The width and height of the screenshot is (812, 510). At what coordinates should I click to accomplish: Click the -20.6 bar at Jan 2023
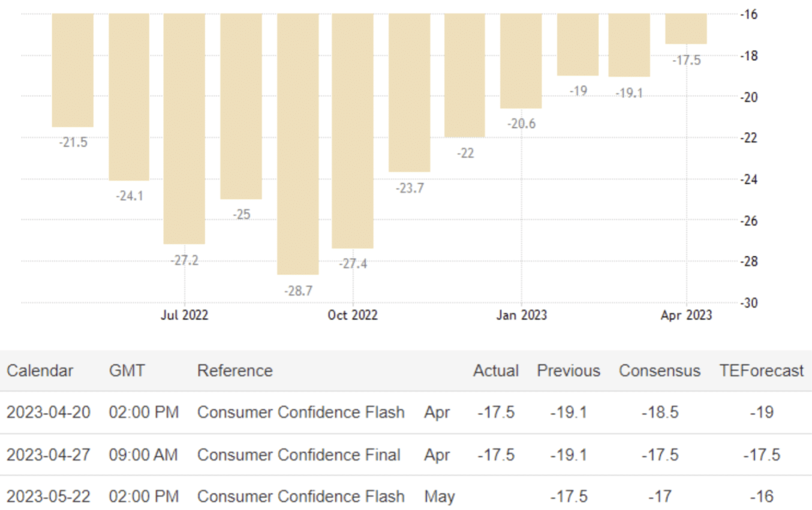click(521, 61)
